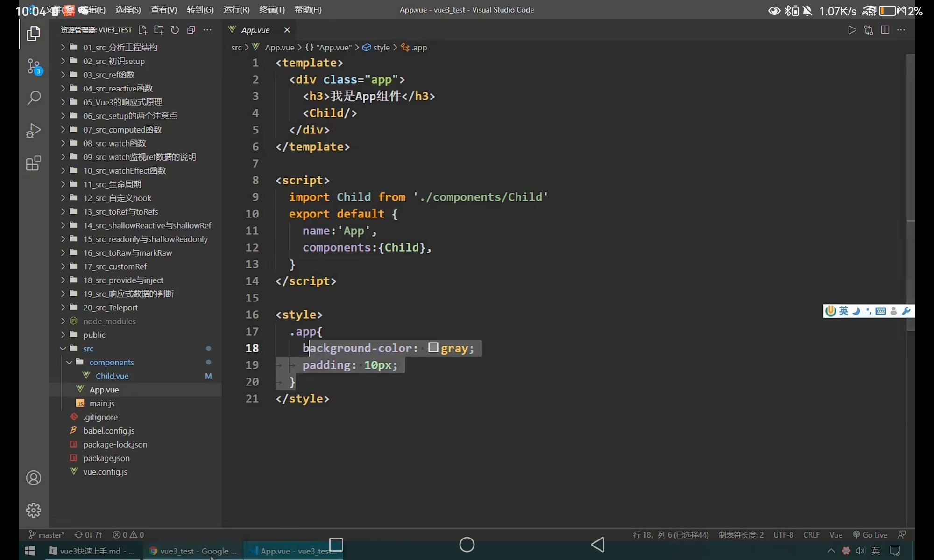Open Child.vue in the explorer
Image resolution: width=934 pixels, height=560 pixels.
click(112, 376)
